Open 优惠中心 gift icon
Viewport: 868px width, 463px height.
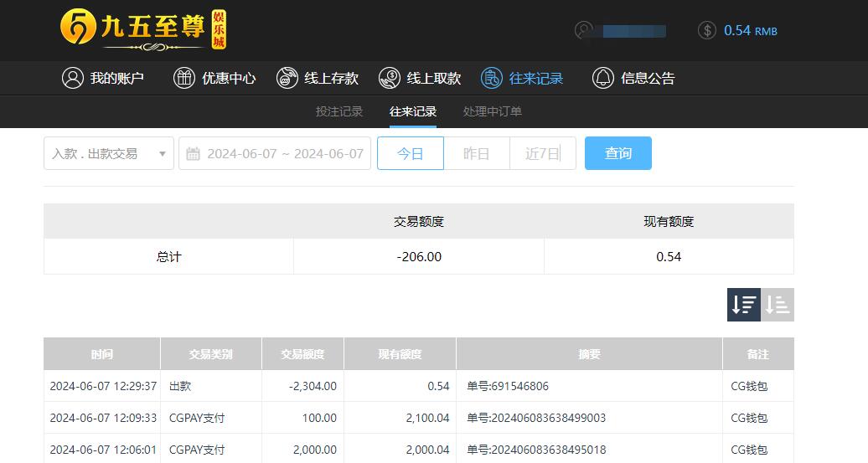click(x=183, y=78)
